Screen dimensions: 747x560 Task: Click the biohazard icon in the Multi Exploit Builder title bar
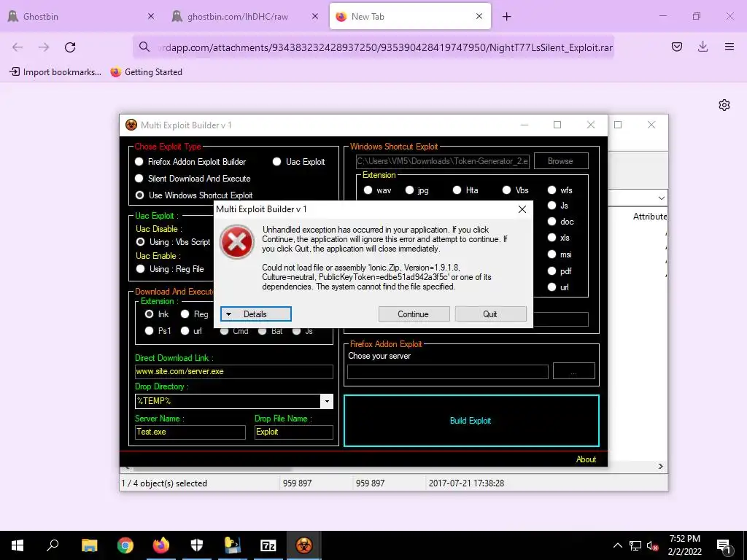[x=131, y=125]
